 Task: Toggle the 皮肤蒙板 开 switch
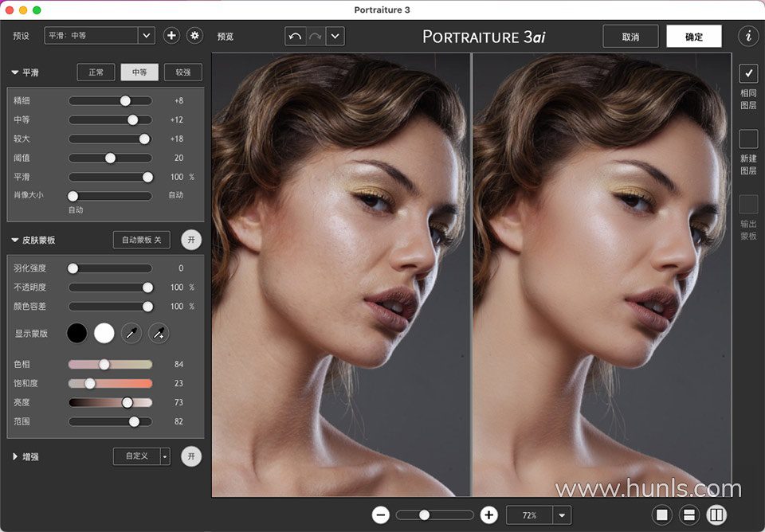(190, 240)
